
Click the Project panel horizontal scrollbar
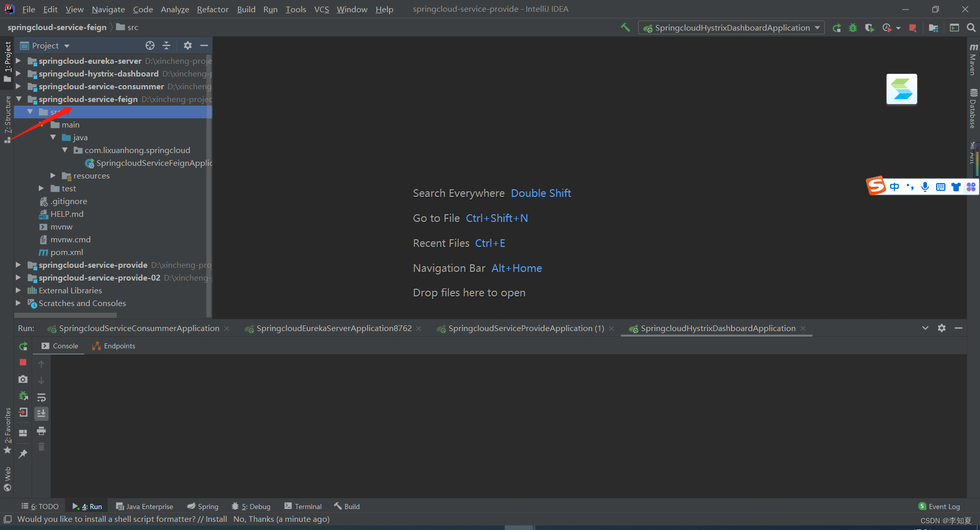click(x=66, y=315)
